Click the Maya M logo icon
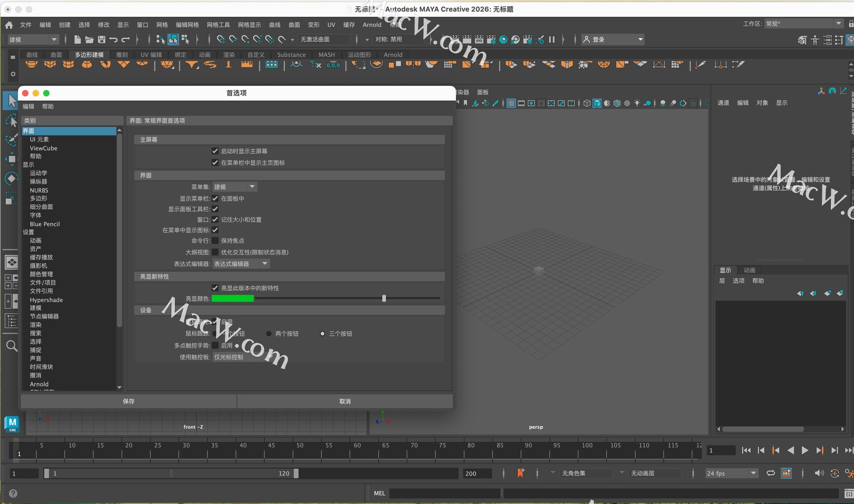This screenshot has height=504, width=854. (12, 423)
